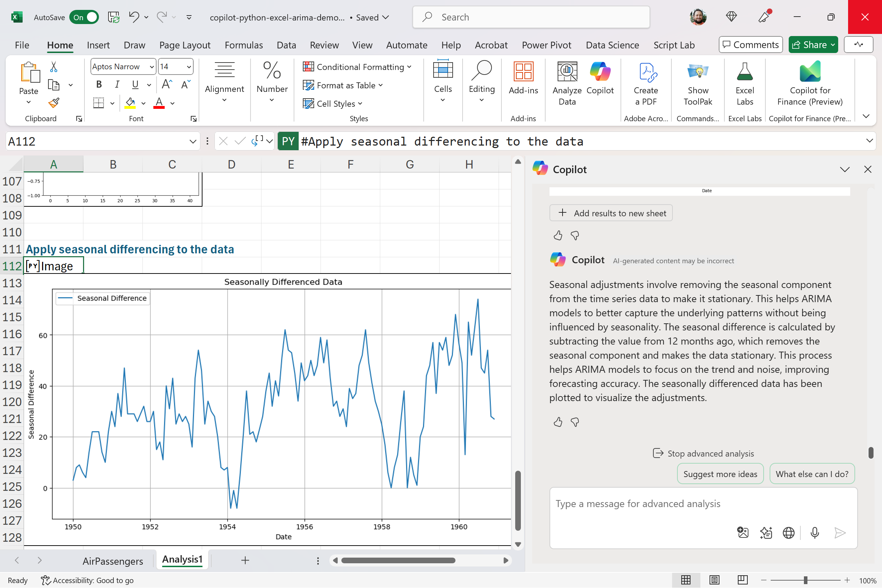Image resolution: width=882 pixels, height=588 pixels.
Task: Click Add results to new sheet
Action: [x=611, y=213]
